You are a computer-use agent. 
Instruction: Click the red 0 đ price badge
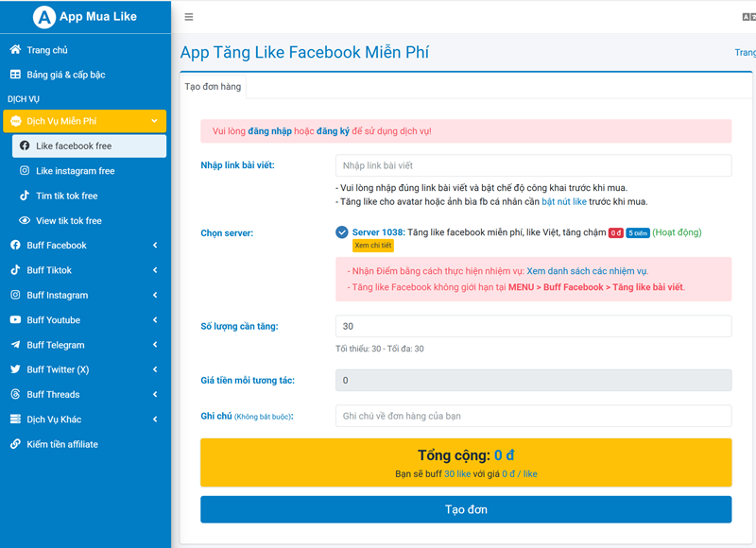click(616, 233)
